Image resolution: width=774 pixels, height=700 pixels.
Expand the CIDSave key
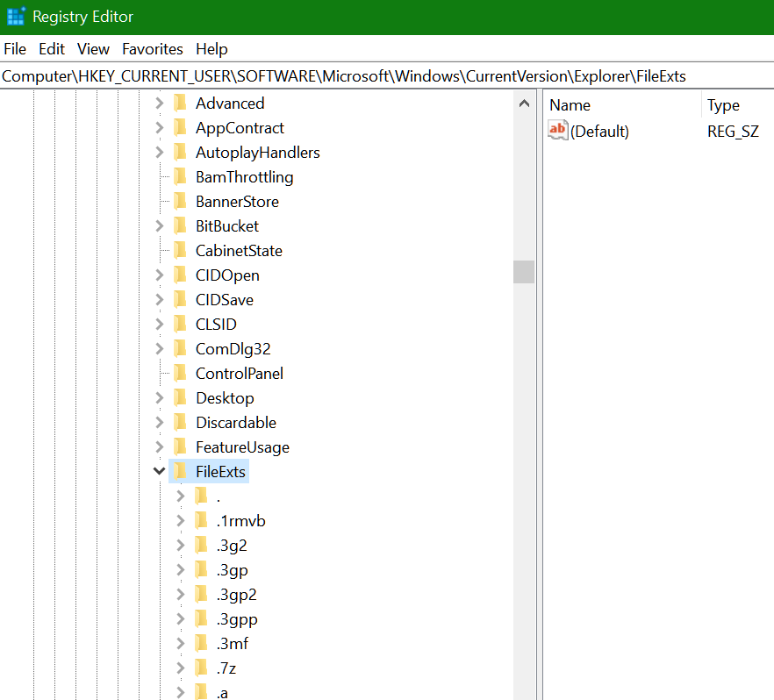(x=159, y=299)
